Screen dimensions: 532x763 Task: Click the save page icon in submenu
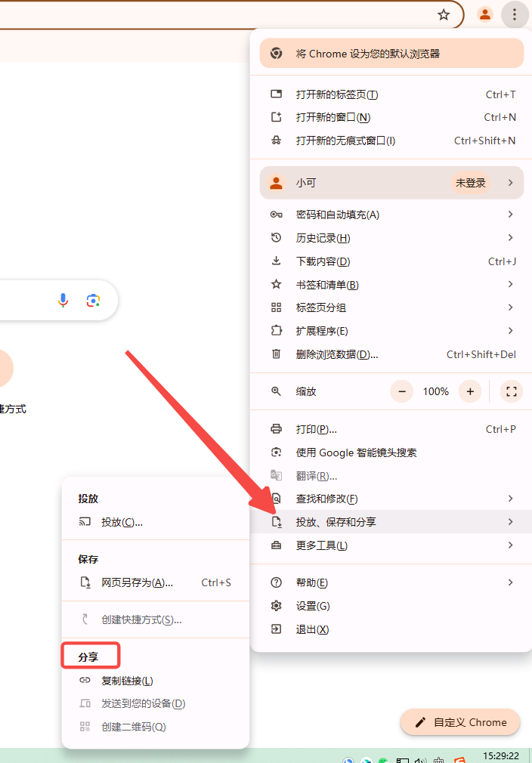click(x=85, y=582)
